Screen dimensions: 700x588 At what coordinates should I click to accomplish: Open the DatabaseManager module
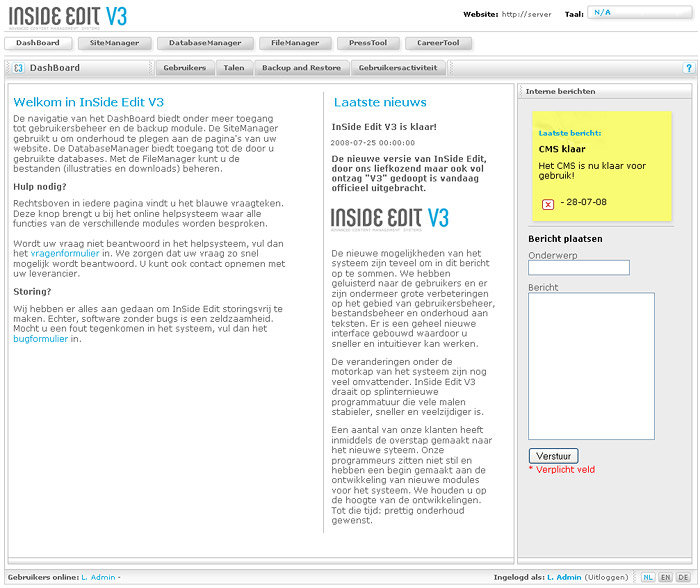pos(205,43)
